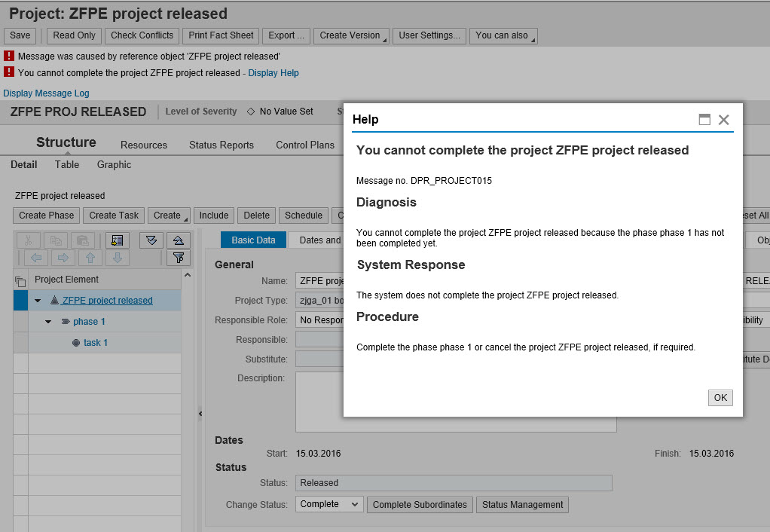Select the phase 1 row selector
The image size is (770, 532).
(x=20, y=321)
